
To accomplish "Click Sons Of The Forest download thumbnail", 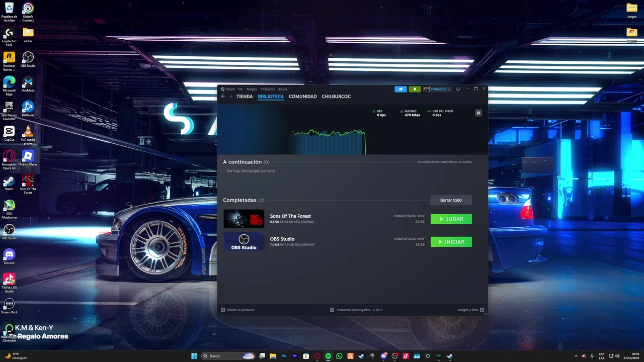I will click(x=244, y=219).
